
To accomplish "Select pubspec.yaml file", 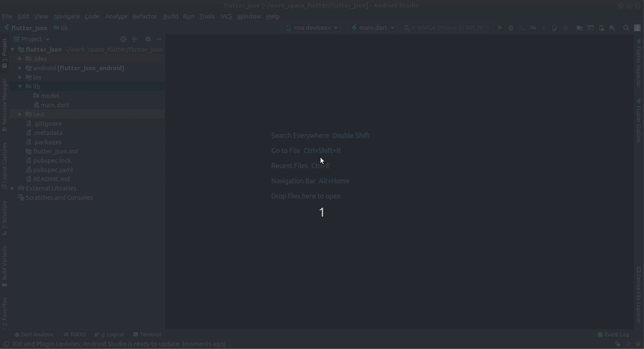I will (x=53, y=170).
